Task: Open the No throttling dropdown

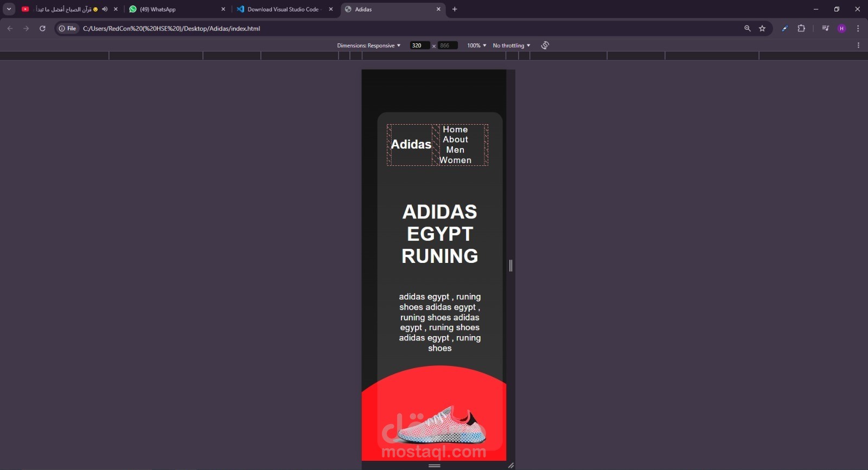Action: (512, 46)
